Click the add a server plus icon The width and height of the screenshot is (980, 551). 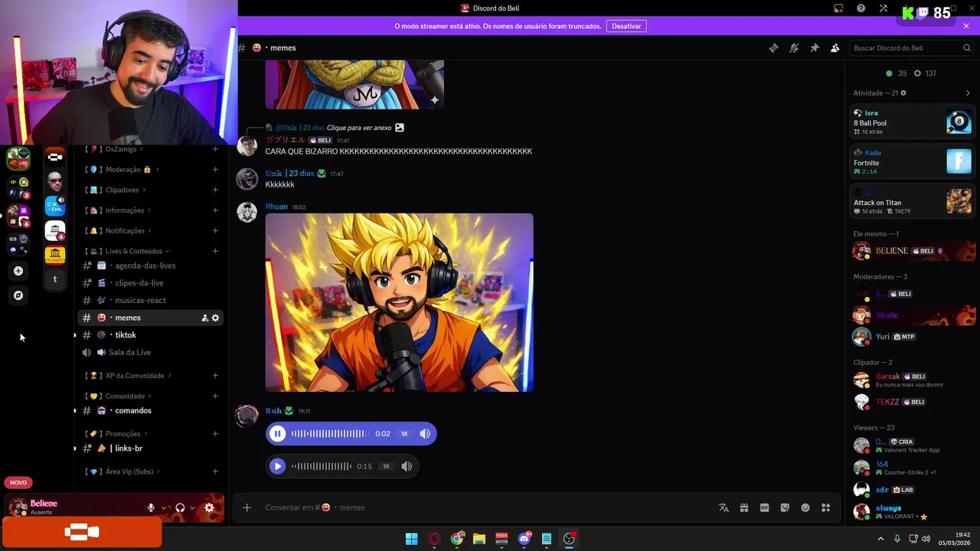[18, 271]
